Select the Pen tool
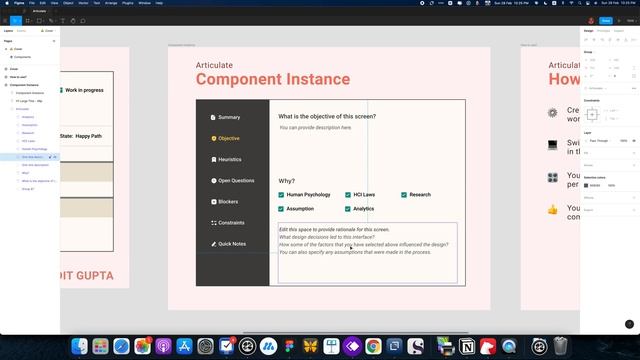 [x=51, y=21]
